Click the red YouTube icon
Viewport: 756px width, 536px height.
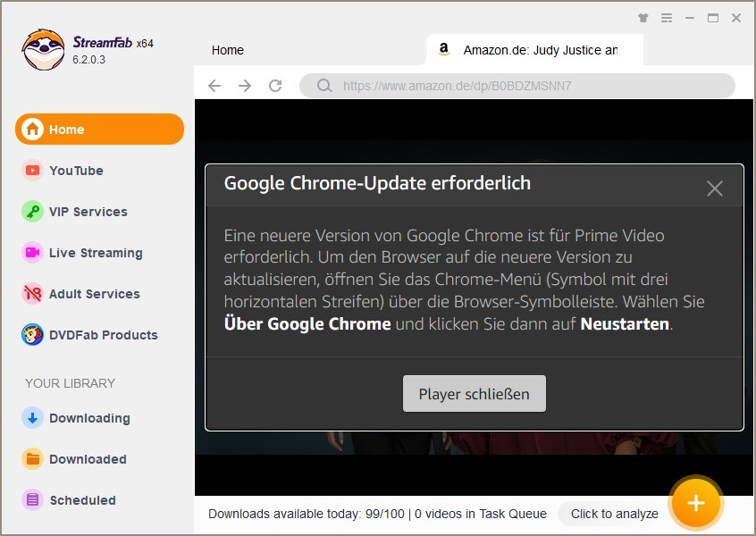click(32, 171)
